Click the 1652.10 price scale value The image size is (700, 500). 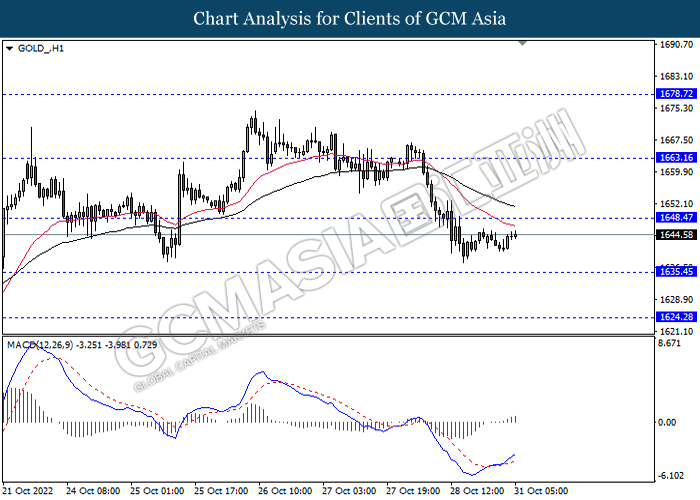tap(677, 204)
